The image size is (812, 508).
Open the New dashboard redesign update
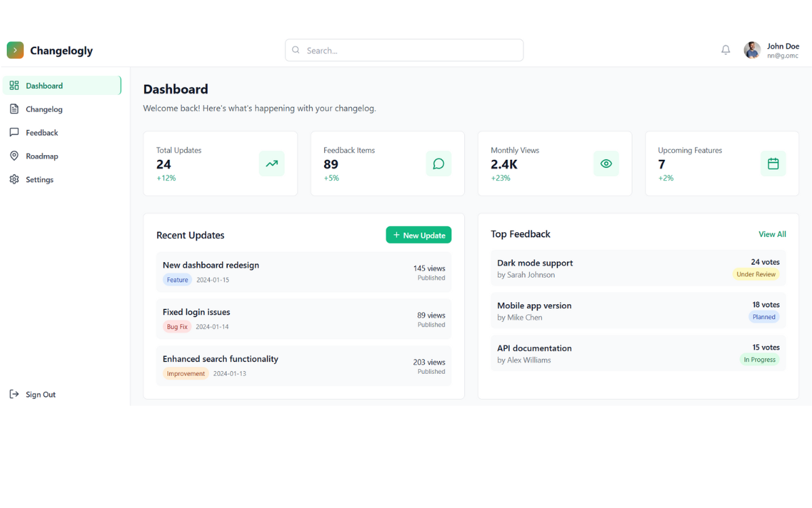point(210,266)
